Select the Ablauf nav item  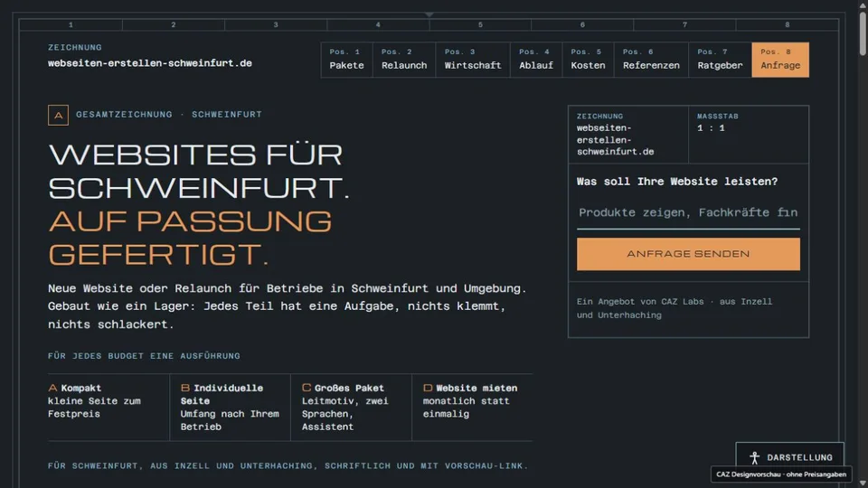536,60
